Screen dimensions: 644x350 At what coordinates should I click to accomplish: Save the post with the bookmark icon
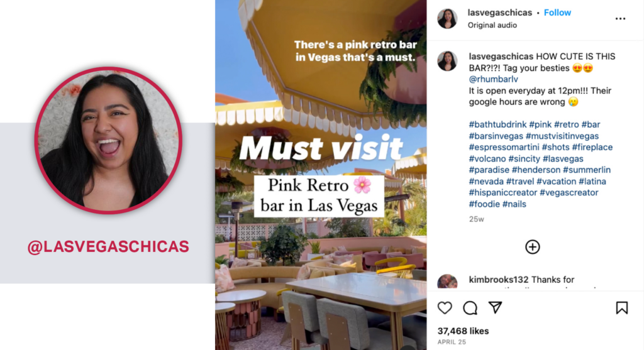[x=621, y=308]
